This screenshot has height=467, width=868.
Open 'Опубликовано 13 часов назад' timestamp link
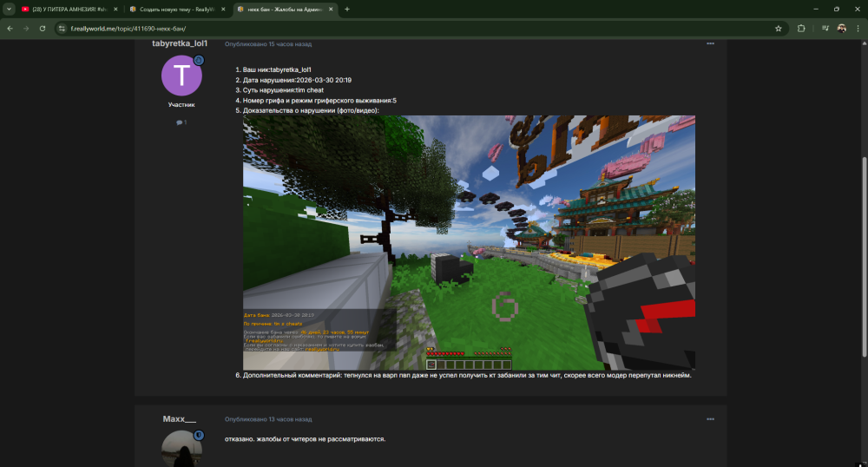[268, 419]
